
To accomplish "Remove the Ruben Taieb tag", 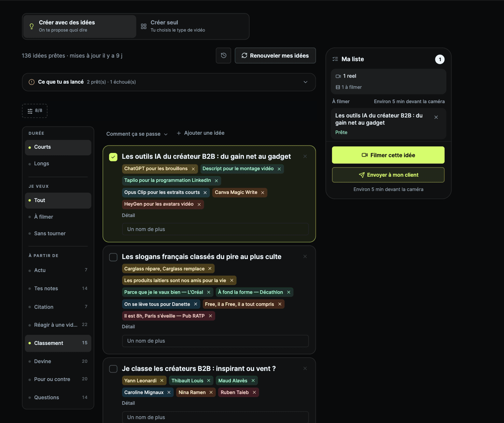I will click(254, 392).
